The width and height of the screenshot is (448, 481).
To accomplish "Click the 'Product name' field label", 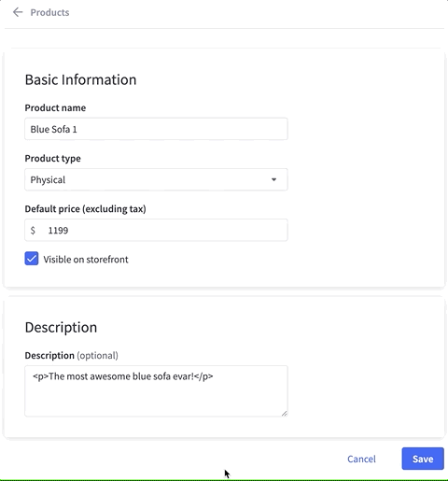I will point(55,107).
